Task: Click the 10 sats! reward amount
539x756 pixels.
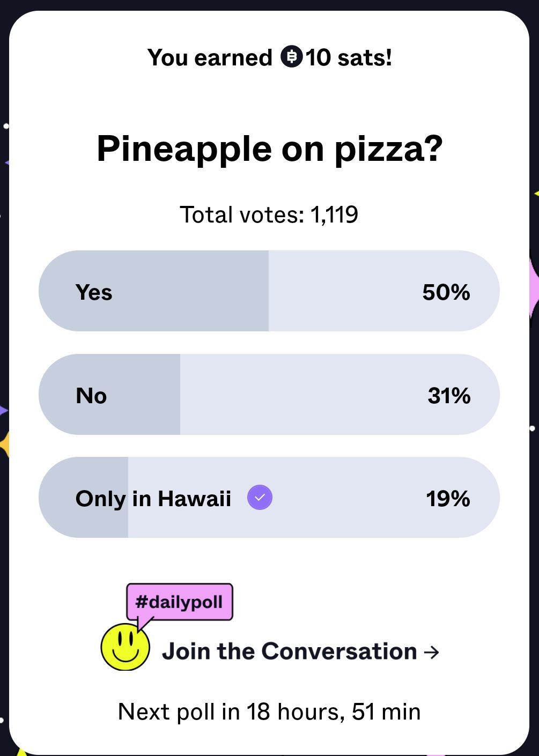Action: 349,57
